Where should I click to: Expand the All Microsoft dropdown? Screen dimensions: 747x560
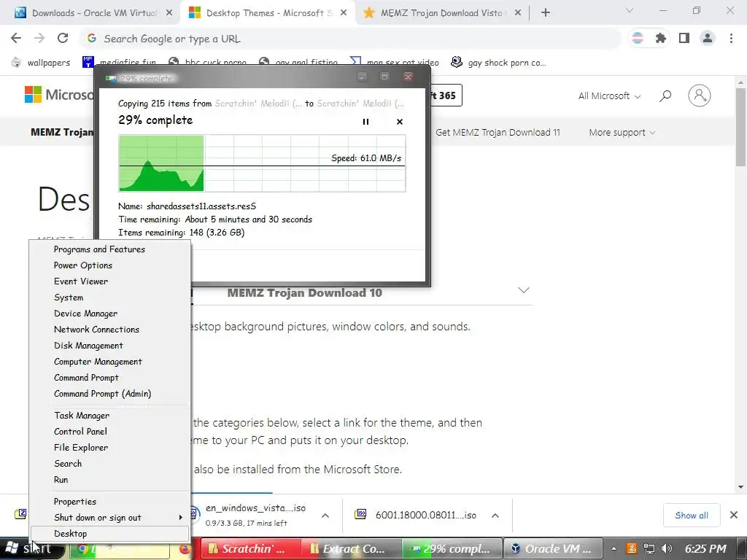tap(609, 96)
